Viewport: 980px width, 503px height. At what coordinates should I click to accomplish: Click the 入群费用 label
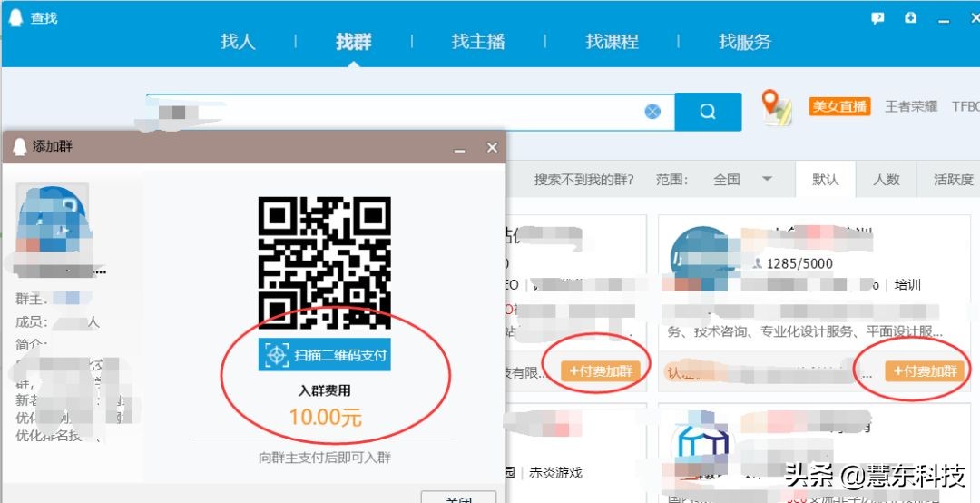(324, 391)
